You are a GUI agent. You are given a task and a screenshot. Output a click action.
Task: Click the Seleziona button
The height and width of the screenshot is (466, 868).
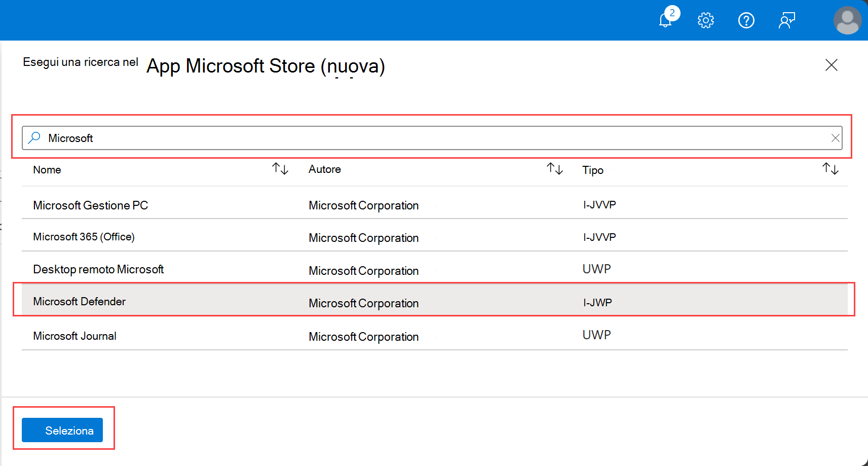62,430
